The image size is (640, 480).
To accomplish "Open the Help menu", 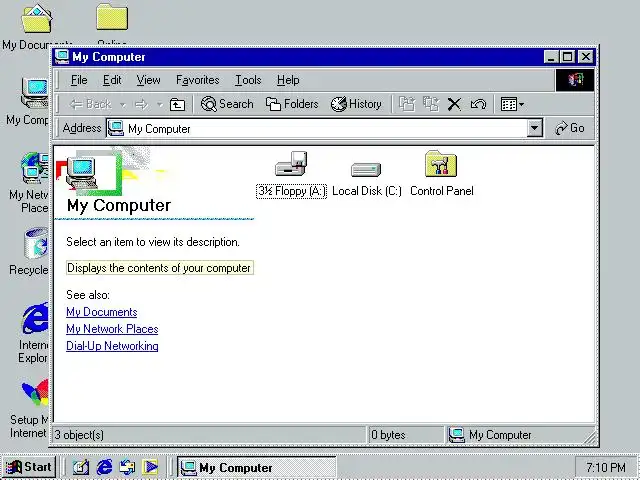I will tap(288, 80).
